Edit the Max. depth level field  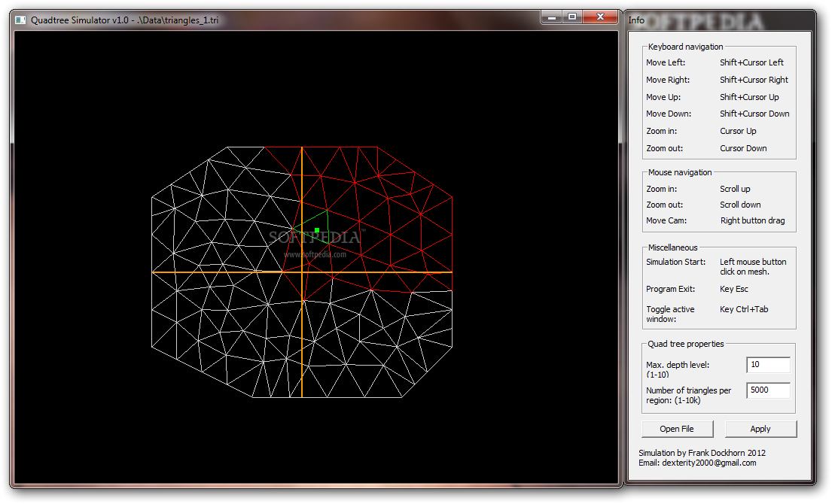pos(768,365)
